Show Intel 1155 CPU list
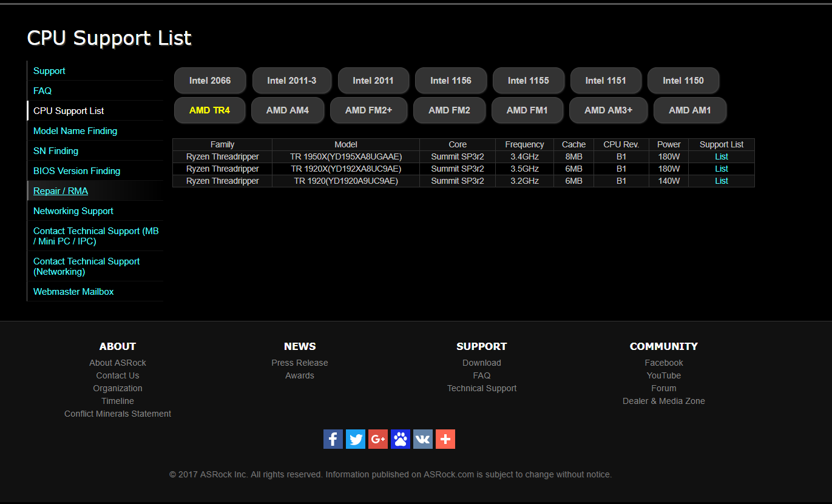832x504 pixels. pyautogui.click(x=529, y=81)
